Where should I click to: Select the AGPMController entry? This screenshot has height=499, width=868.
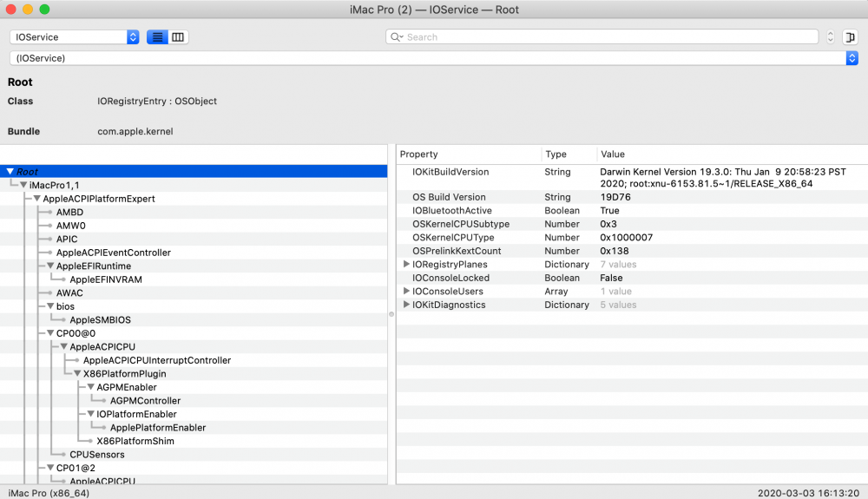coord(145,401)
